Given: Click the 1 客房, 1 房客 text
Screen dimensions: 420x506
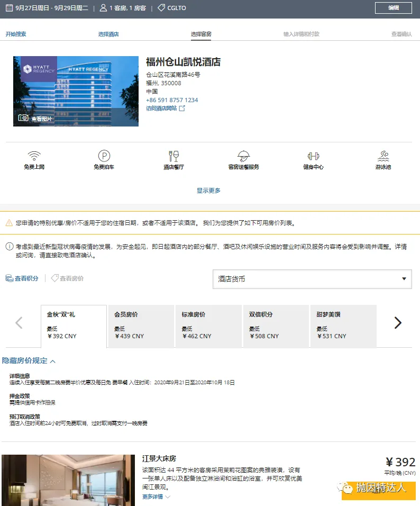Looking at the screenshot, I should (127, 8).
